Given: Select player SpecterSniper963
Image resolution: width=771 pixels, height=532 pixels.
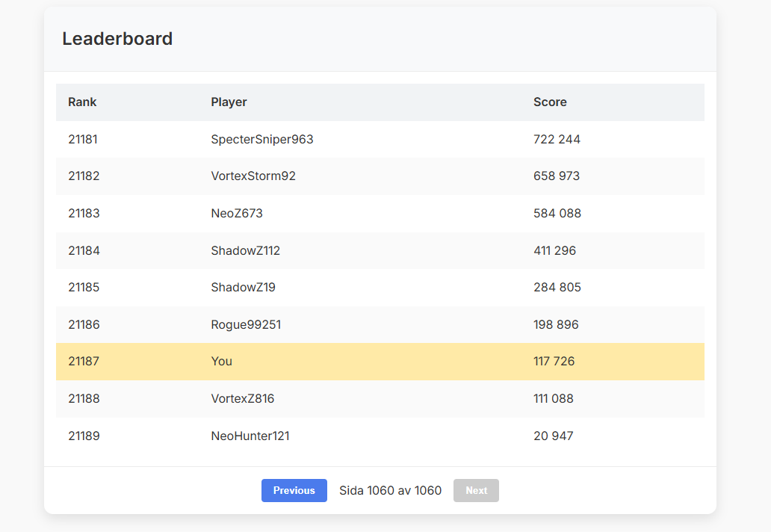Looking at the screenshot, I should [262, 139].
